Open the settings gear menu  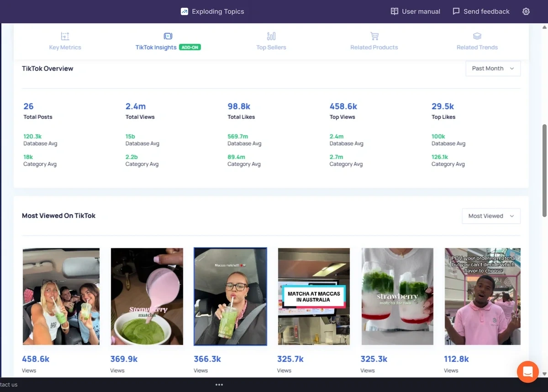click(526, 11)
